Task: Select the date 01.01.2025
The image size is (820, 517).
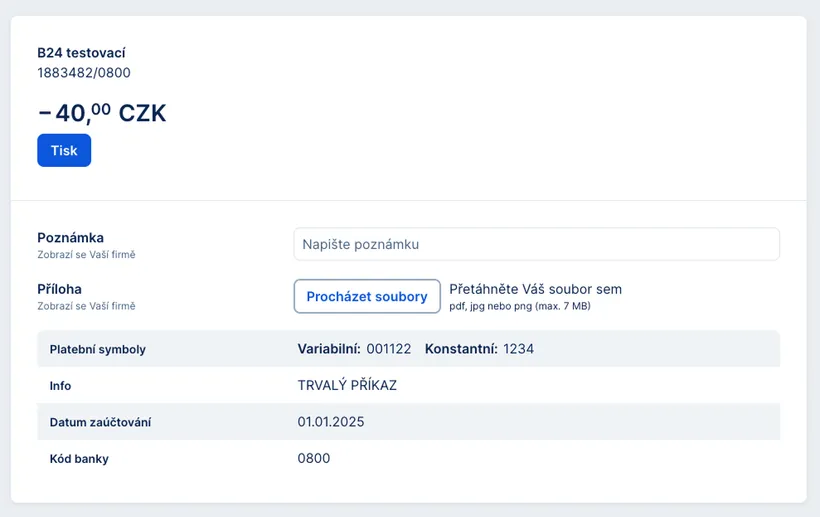Action: pos(331,422)
